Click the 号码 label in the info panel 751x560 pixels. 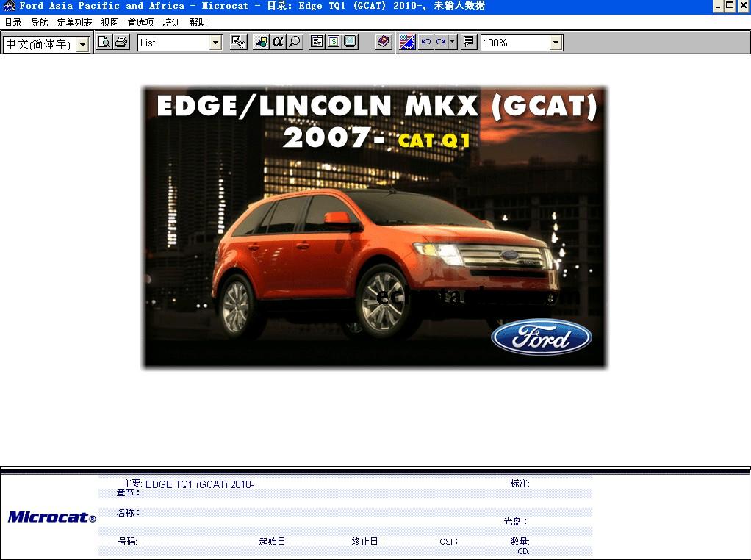tap(127, 542)
